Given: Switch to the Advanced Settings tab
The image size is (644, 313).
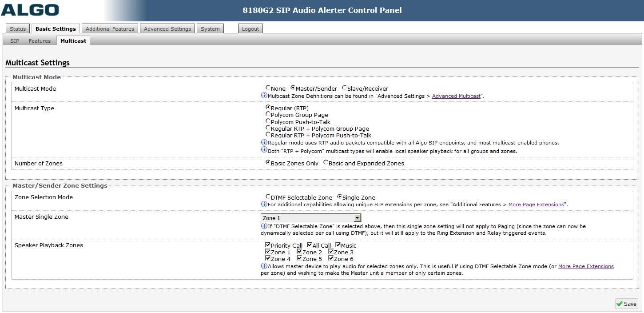Looking at the screenshot, I should tap(167, 29).
